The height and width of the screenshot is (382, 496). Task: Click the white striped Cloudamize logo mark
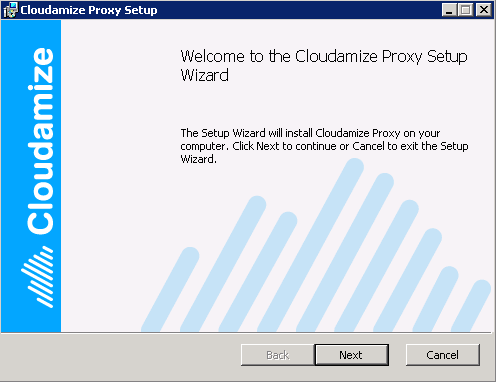click(37, 277)
